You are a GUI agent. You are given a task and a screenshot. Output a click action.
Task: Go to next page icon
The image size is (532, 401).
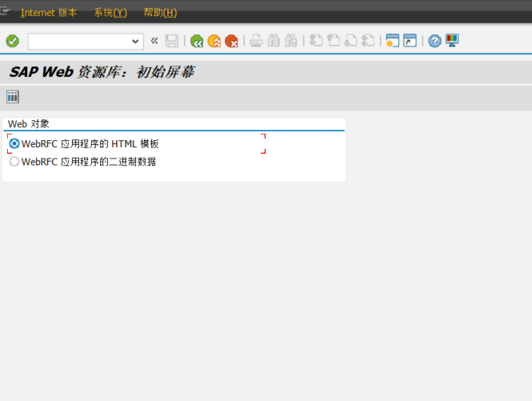(351, 41)
